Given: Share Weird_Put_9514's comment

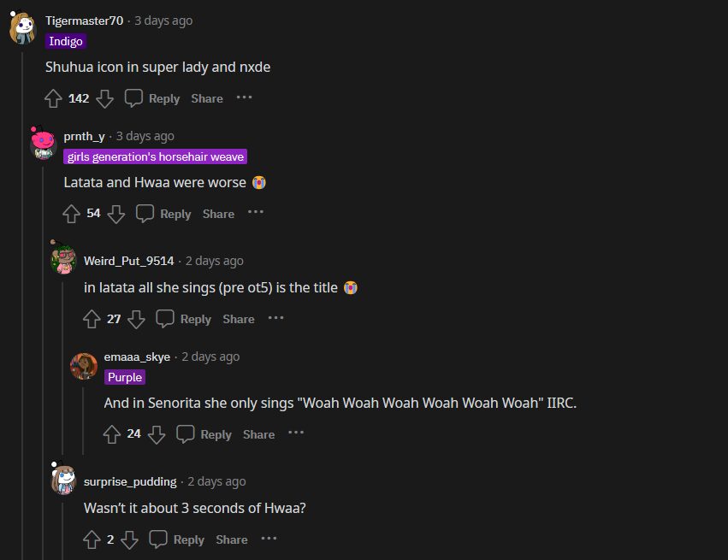Looking at the screenshot, I should (239, 319).
